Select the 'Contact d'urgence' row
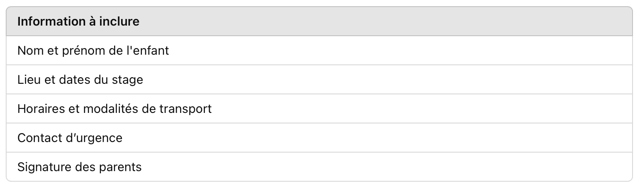Screen dimensions: 644x187 [x=319, y=138]
